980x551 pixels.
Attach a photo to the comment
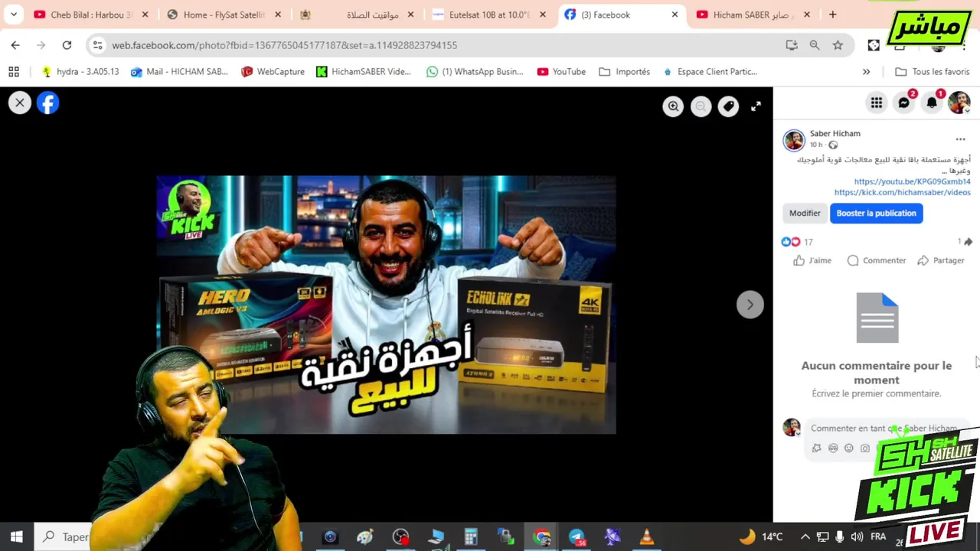pyautogui.click(x=865, y=448)
